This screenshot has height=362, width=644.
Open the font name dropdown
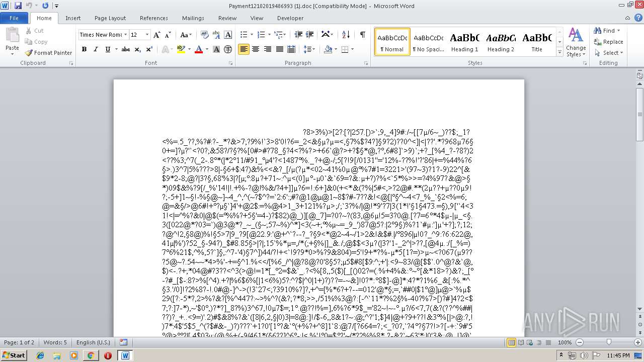(x=125, y=35)
